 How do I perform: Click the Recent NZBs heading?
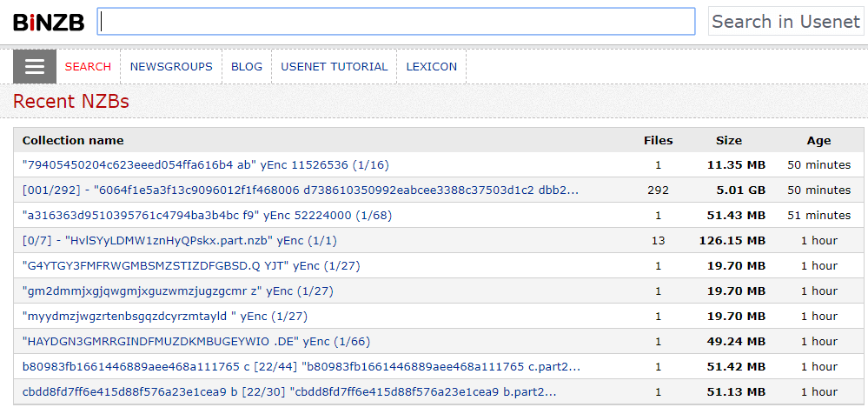(x=71, y=102)
